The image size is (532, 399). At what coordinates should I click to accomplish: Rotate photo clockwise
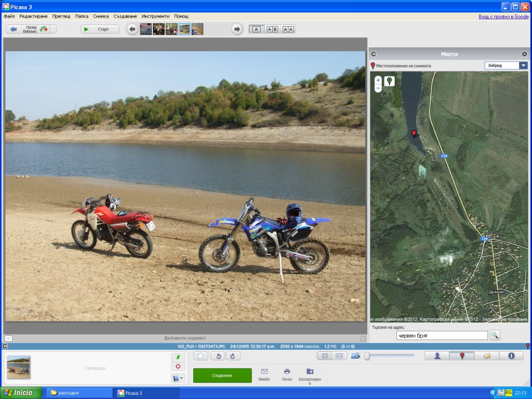click(233, 356)
